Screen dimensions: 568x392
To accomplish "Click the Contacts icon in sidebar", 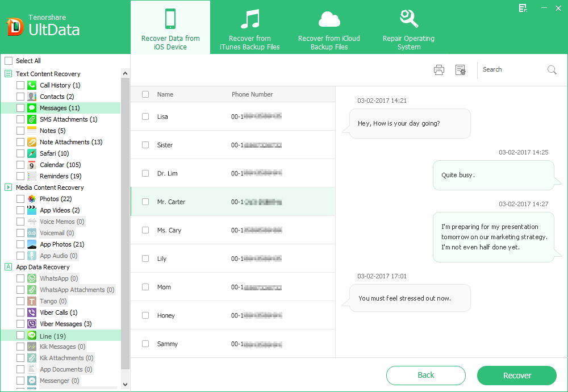I will pos(32,97).
